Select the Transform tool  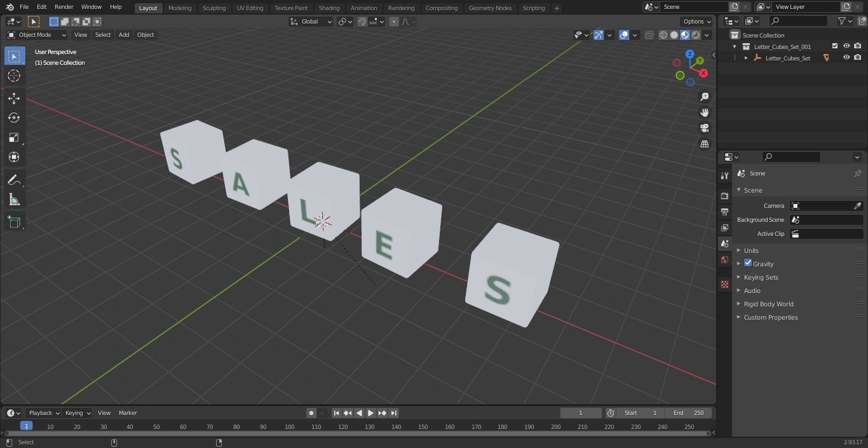point(14,157)
